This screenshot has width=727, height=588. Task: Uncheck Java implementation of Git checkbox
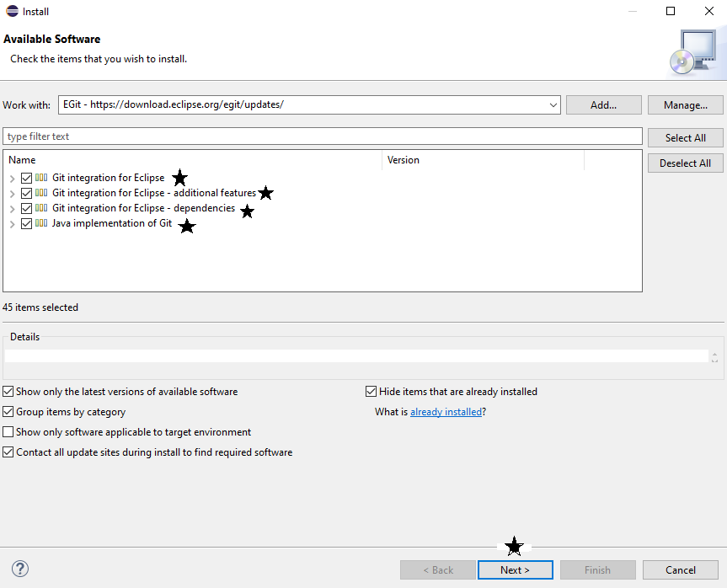[x=27, y=224]
